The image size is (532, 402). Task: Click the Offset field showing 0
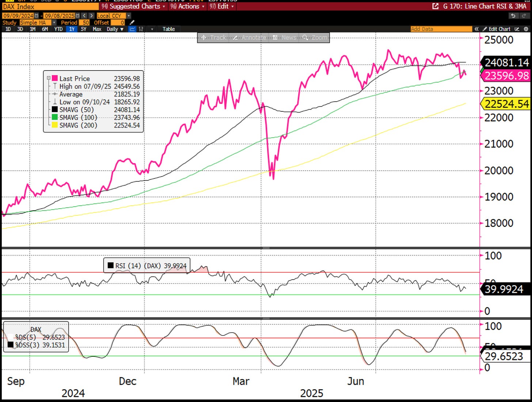(118, 23)
